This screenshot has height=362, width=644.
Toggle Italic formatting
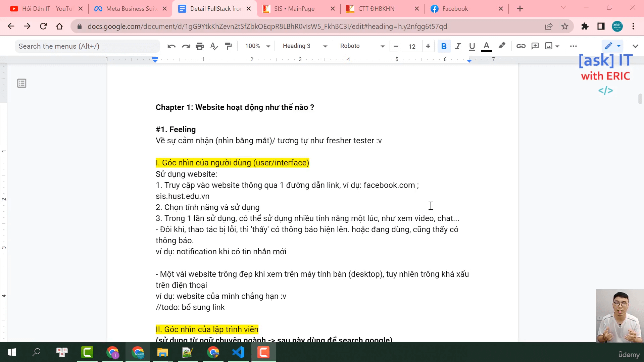458,46
